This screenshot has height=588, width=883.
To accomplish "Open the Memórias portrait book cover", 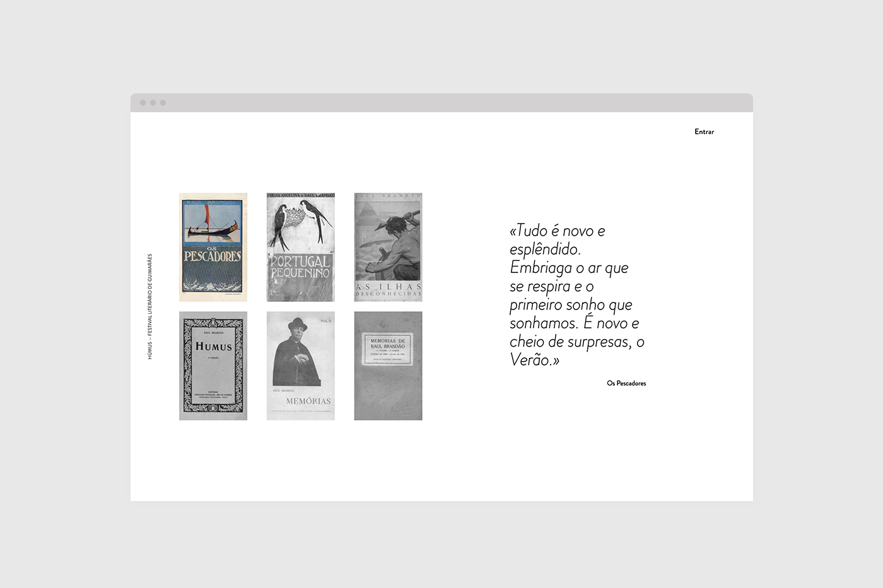I will click(x=301, y=366).
